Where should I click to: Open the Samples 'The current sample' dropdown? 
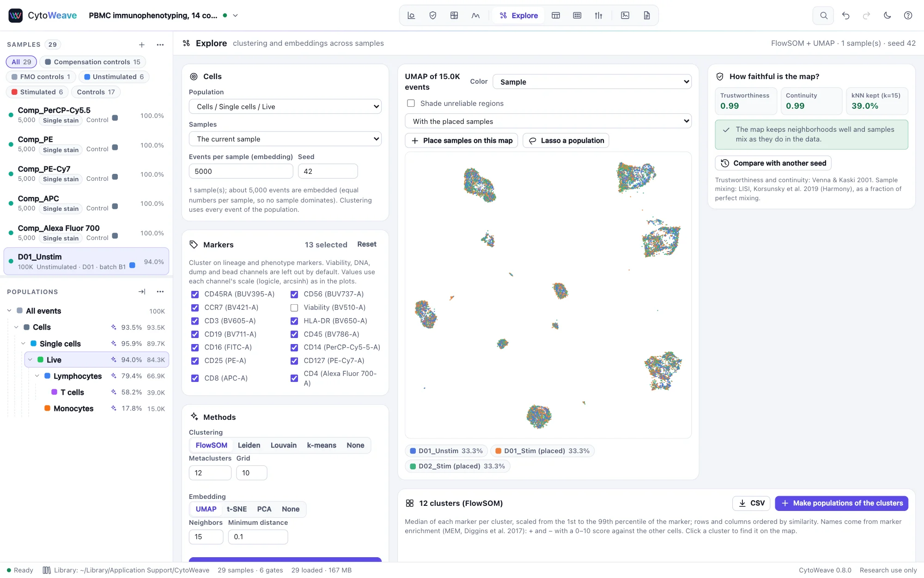tap(285, 139)
